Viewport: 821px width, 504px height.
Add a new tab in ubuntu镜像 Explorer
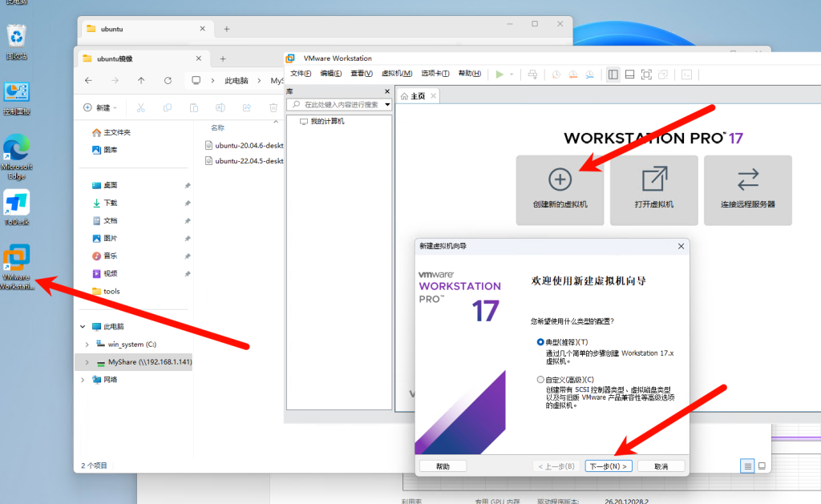tap(223, 58)
